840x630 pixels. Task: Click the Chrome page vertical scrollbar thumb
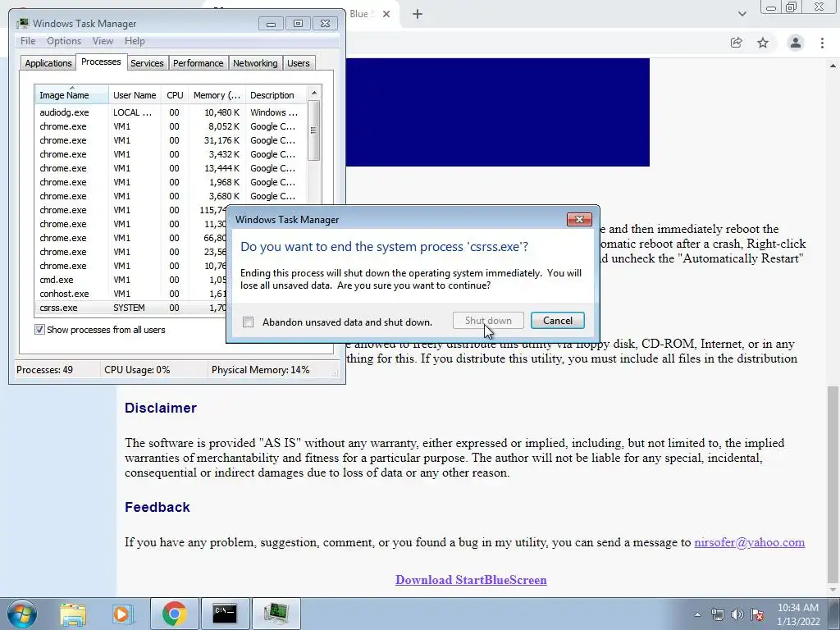833,484
